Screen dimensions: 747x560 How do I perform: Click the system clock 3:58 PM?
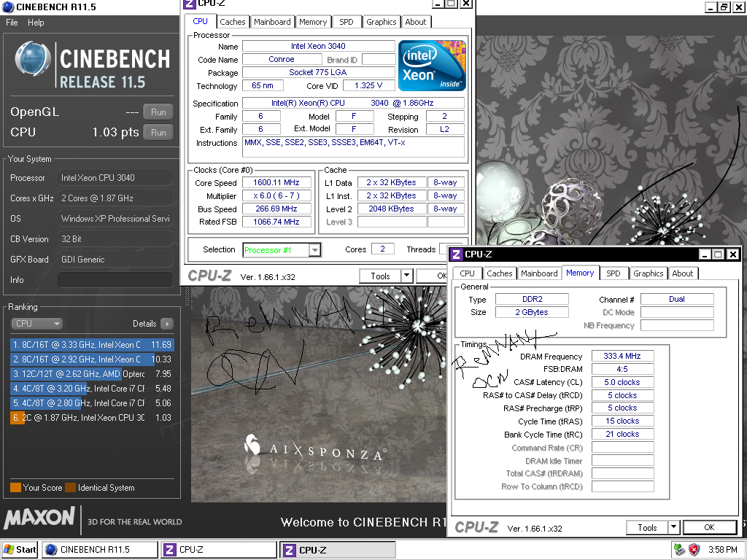click(723, 550)
